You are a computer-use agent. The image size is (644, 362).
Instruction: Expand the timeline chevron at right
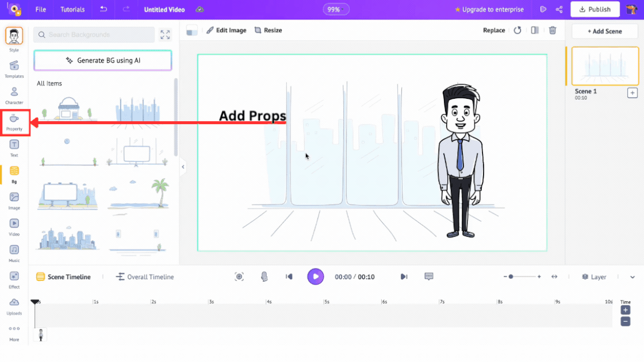(x=632, y=277)
